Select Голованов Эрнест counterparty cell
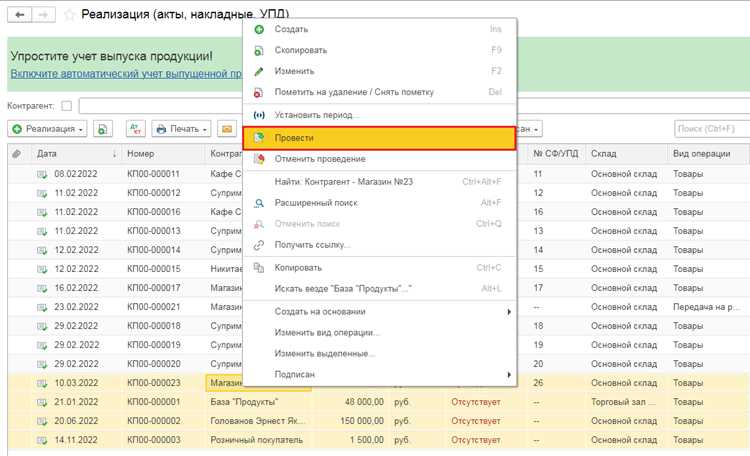 click(258, 421)
